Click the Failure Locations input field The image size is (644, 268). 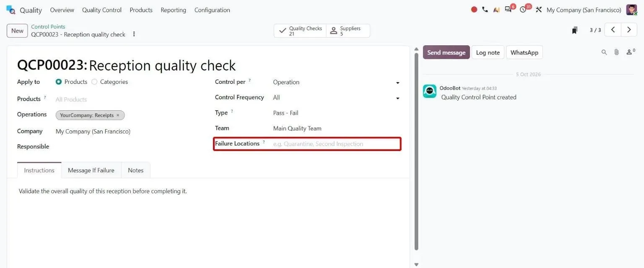[337, 144]
